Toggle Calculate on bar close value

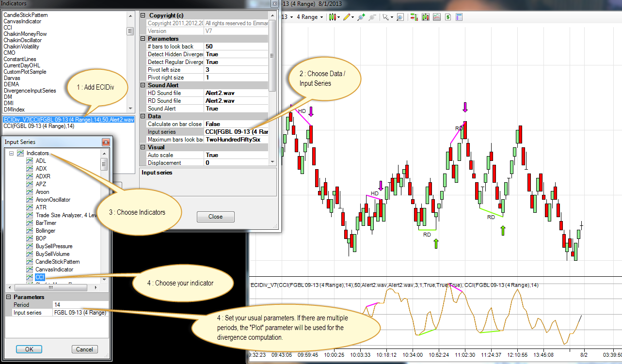236,124
